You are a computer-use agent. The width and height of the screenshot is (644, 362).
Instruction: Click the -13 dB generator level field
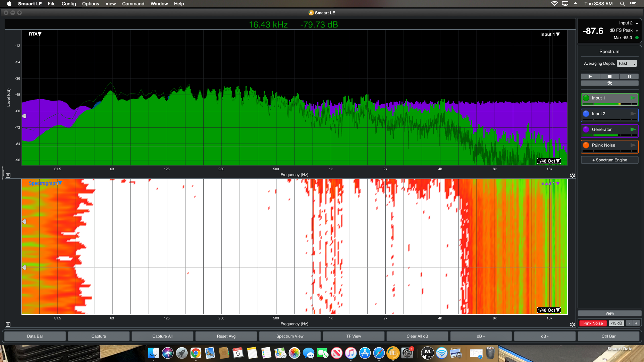click(616, 323)
